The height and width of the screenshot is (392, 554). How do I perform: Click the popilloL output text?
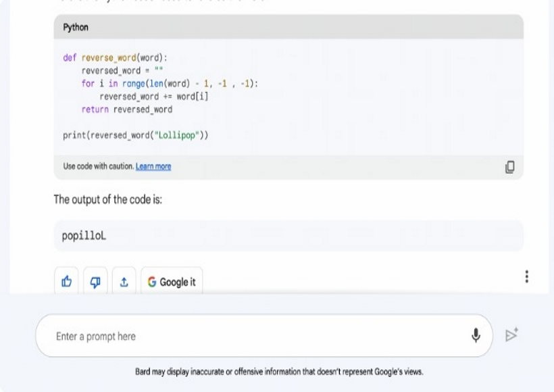click(84, 236)
